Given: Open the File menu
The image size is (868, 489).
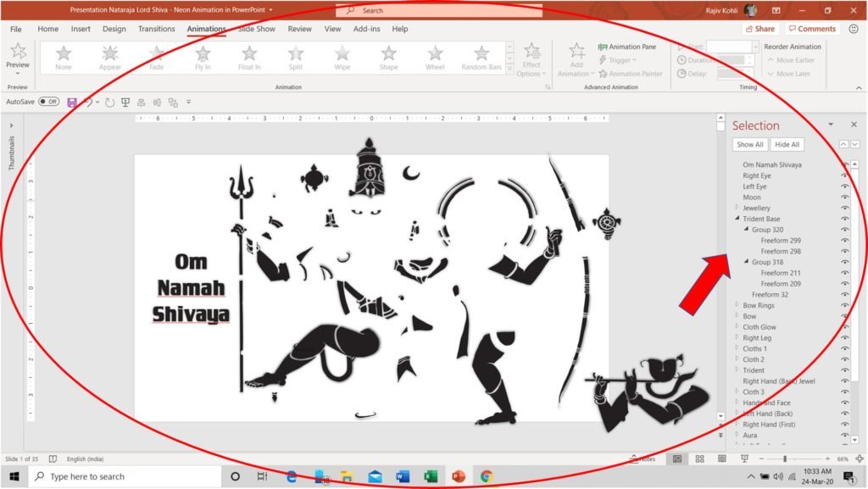Looking at the screenshot, I should pyautogui.click(x=16, y=29).
